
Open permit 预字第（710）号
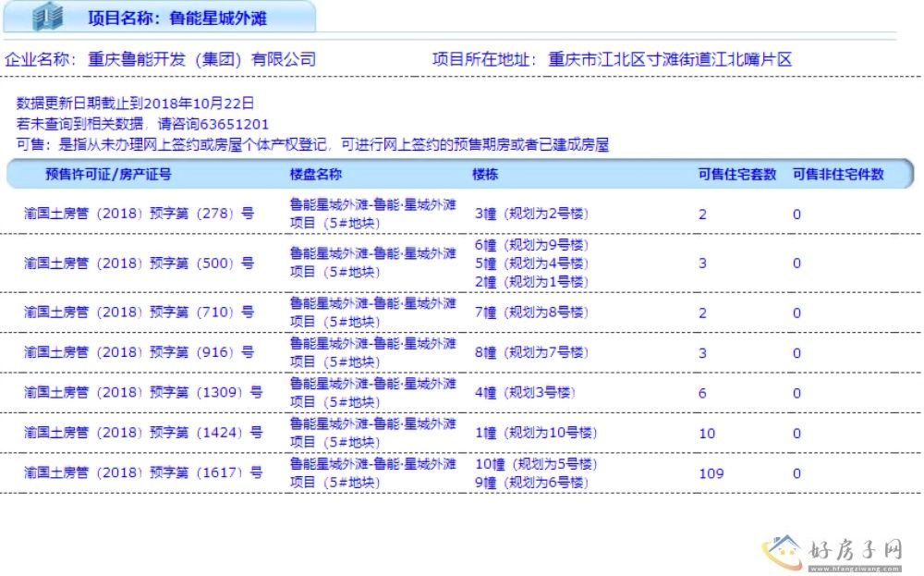click(140, 312)
